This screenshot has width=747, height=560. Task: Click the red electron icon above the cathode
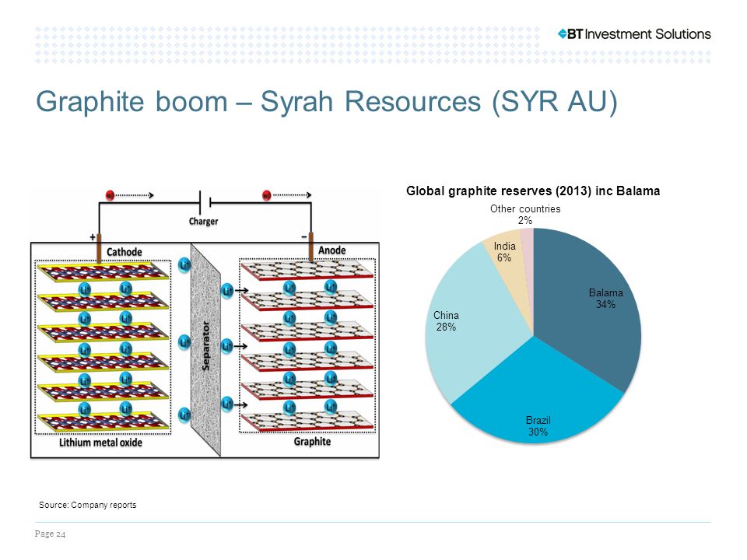click(x=110, y=195)
